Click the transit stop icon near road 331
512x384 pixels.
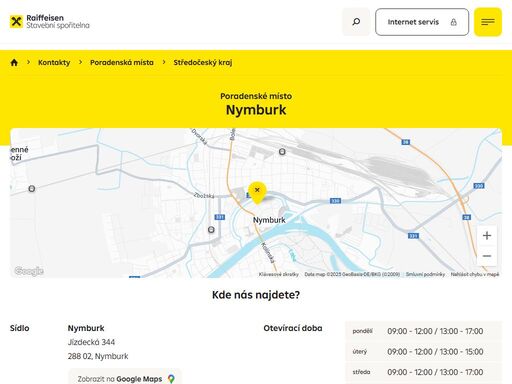(x=211, y=230)
